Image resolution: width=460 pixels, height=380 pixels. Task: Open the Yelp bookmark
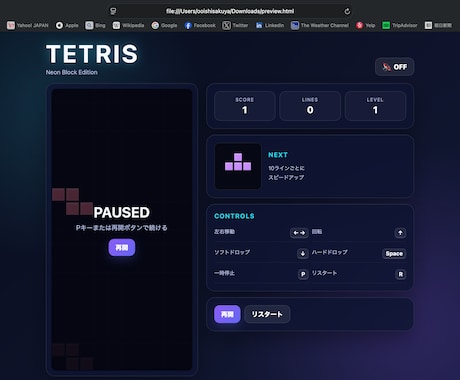[366, 25]
